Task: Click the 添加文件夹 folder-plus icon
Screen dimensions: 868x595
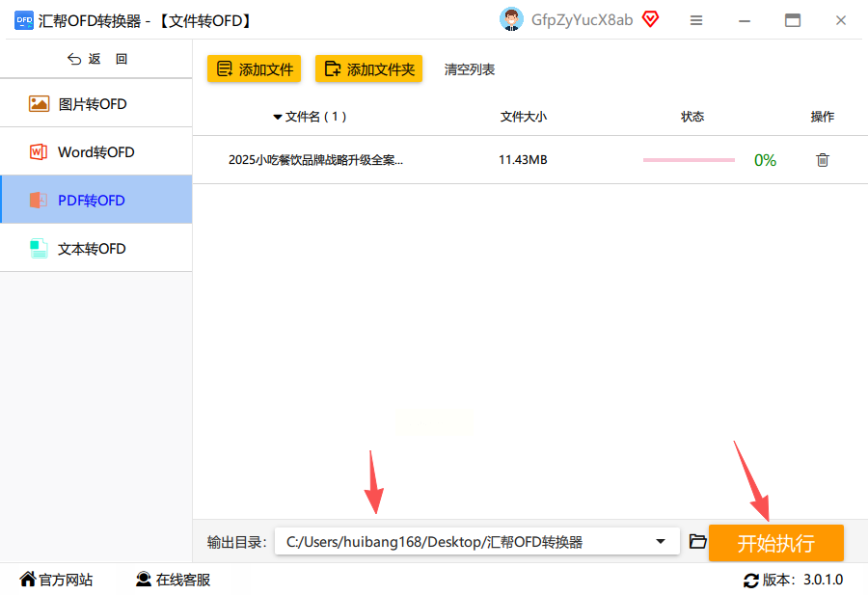Action: click(333, 68)
